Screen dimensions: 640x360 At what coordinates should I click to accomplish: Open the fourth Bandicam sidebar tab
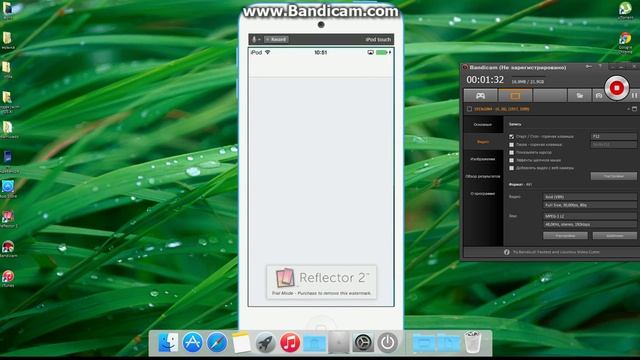pos(483,176)
